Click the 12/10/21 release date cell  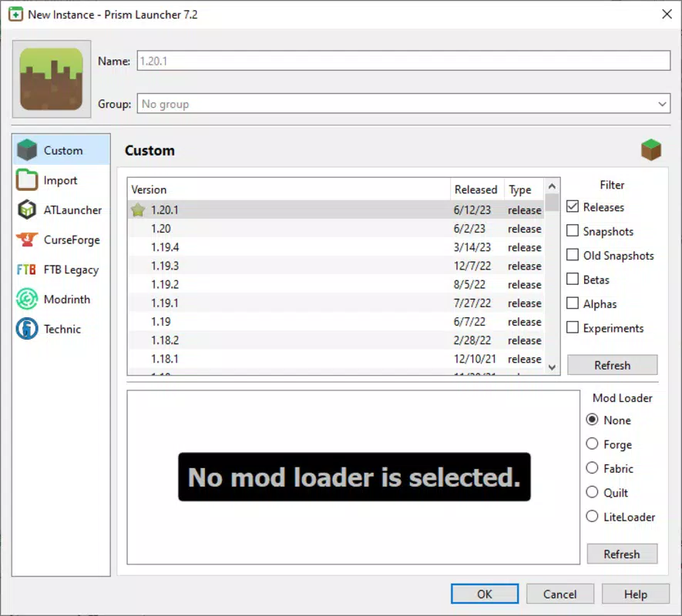point(475,359)
